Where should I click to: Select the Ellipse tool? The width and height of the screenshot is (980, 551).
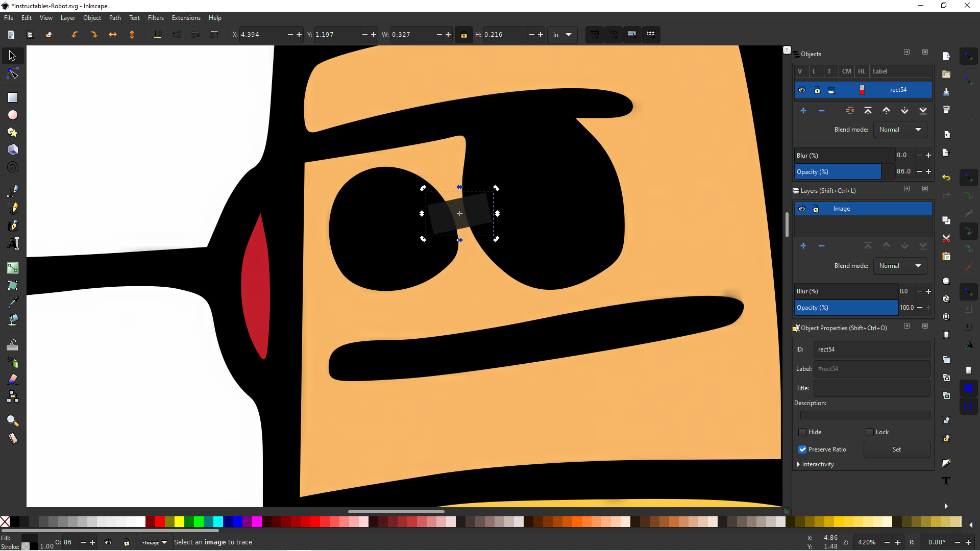[12, 115]
